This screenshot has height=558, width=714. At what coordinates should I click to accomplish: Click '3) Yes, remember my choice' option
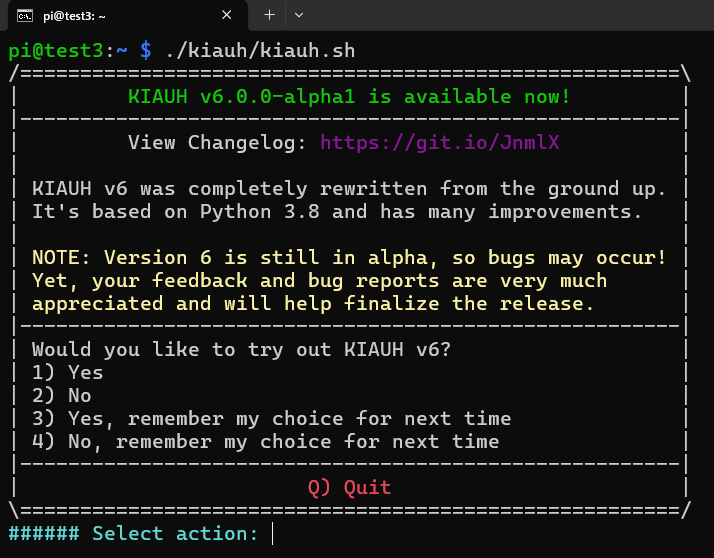point(271,419)
